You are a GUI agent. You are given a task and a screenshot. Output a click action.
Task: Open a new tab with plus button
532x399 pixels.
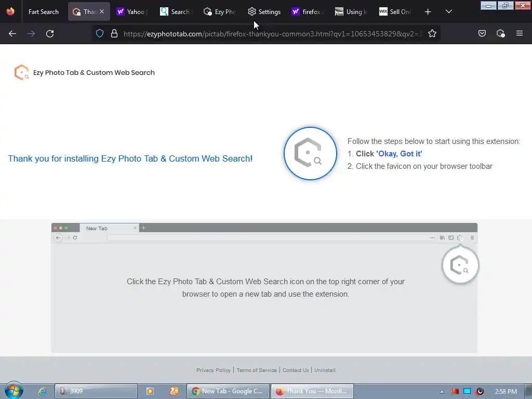428,12
